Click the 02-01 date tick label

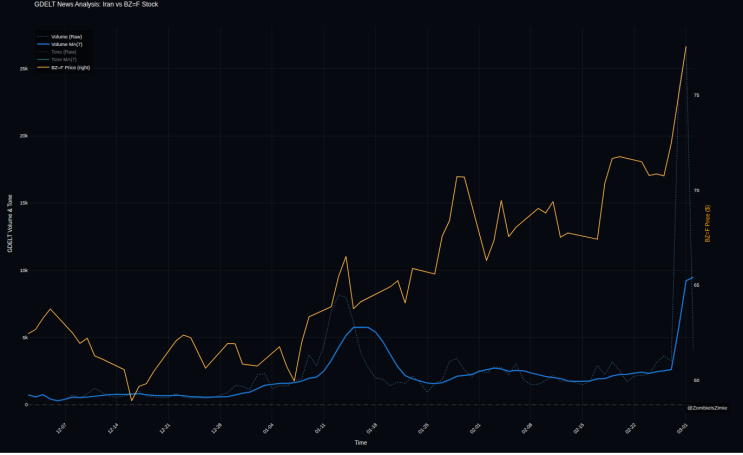(x=475, y=428)
